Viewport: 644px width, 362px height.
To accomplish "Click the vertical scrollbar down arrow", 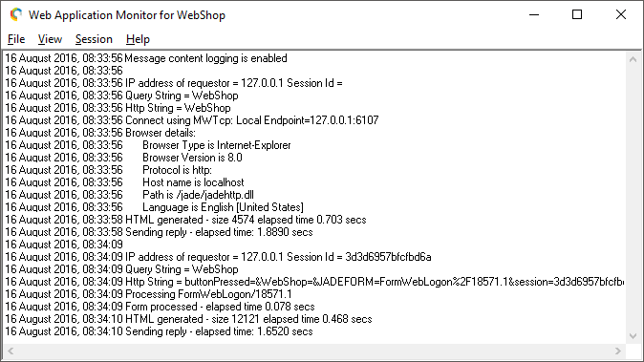I will pos(633,336).
